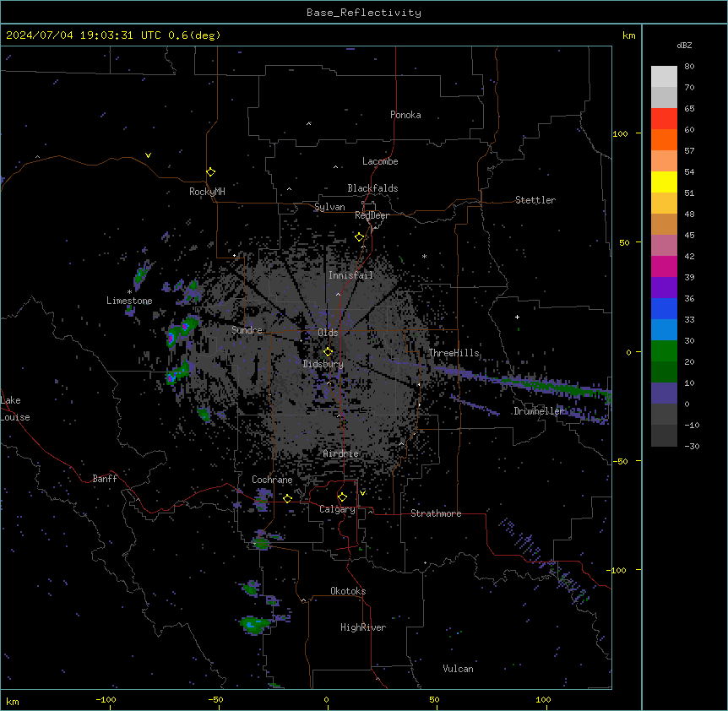Click the yellow marker above Calgary
The image size is (728, 711).
[x=342, y=497]
